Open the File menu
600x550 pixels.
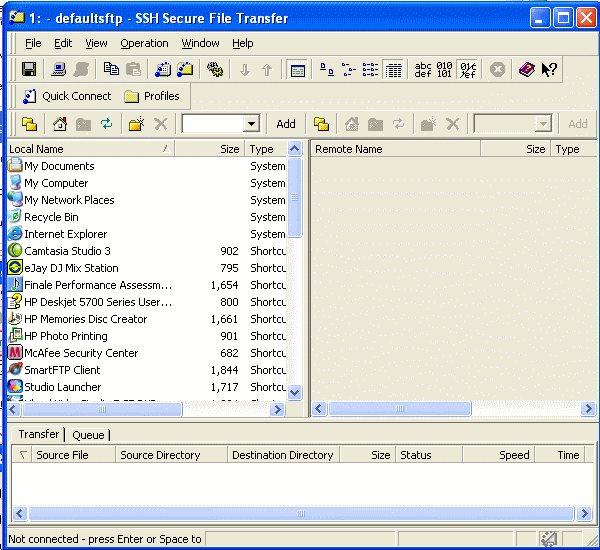coord(33,43)
